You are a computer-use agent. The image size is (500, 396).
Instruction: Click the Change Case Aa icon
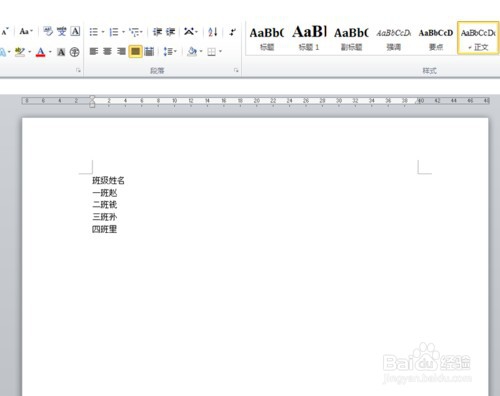point(24,32)
